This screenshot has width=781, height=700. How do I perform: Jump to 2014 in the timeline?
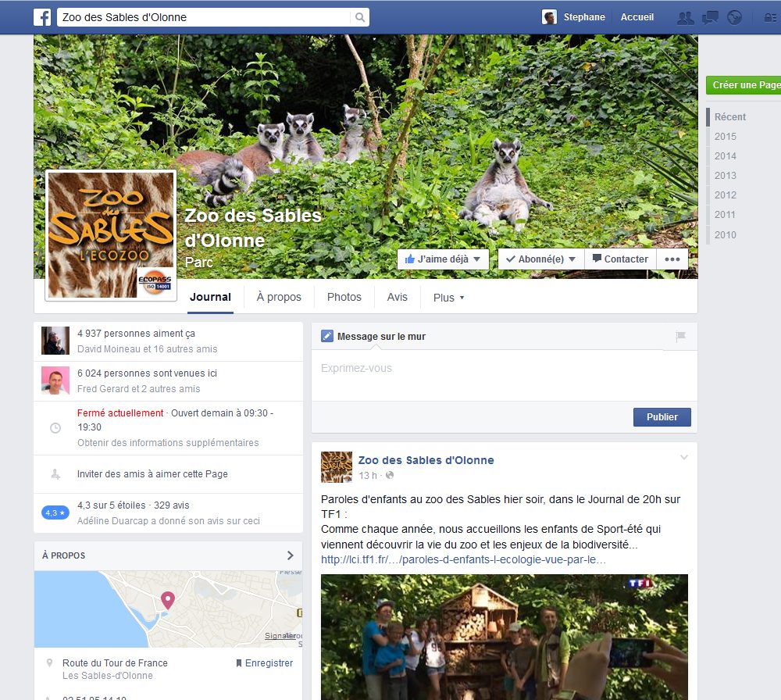(726, 156)
